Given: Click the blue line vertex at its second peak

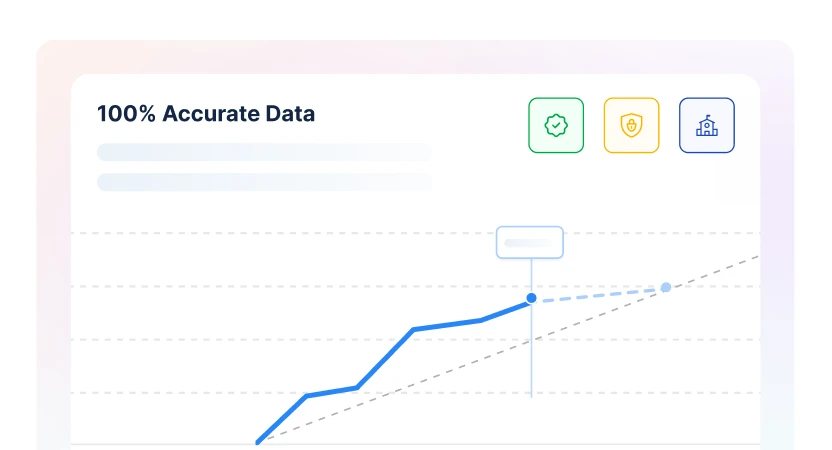Looking at the screenshot, I should [x=413, y=329].
